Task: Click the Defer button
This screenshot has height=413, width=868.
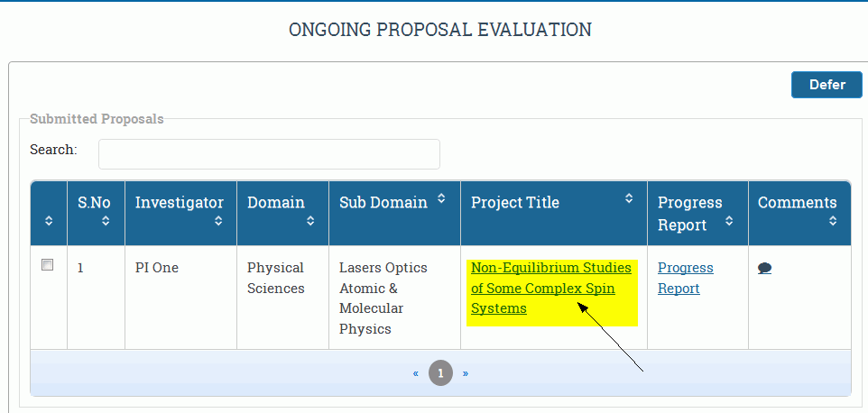Action: (x=827, y=85)
